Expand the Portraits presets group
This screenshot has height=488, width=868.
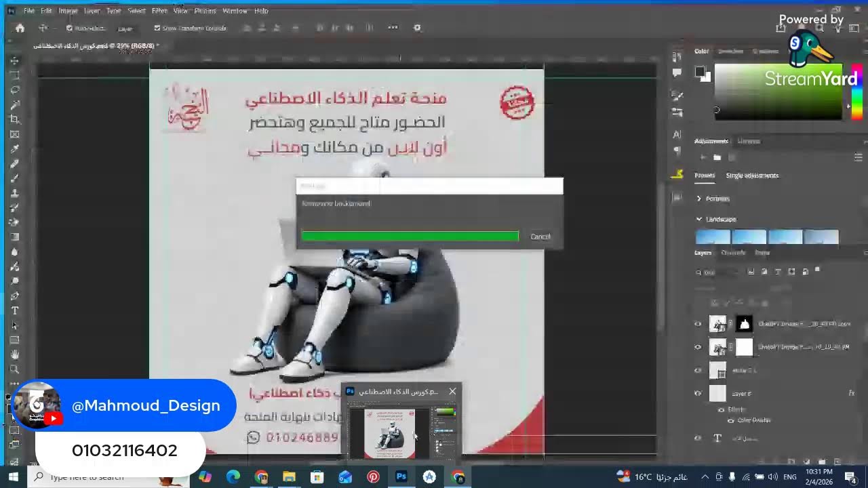click(698, 199)
